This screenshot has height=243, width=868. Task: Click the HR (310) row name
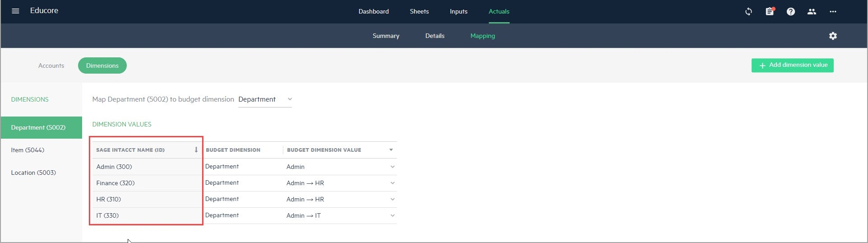(x=109, y=199)
